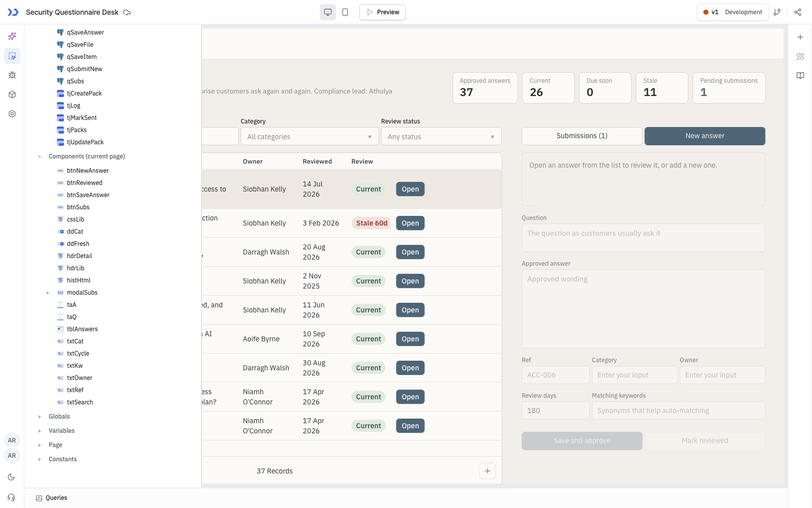Viewport: 812px width, 508px height.
Task: Open the Stale 60d answer row
Action: 410,223
